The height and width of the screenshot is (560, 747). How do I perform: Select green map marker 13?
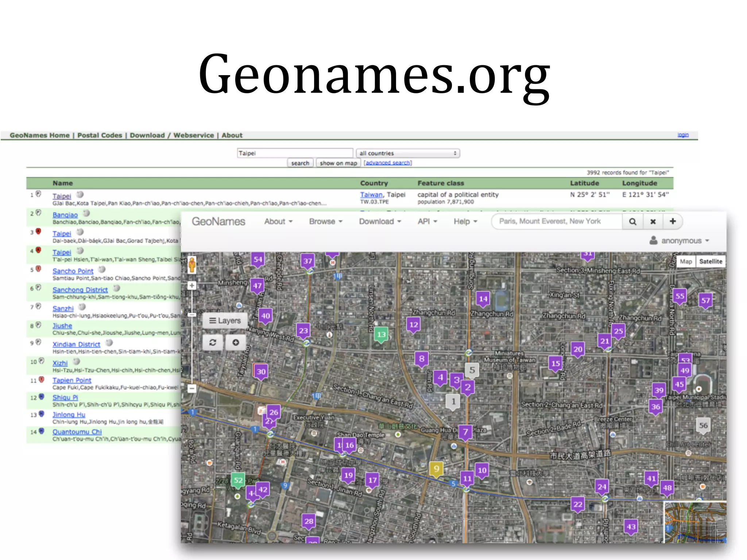click(x=381, y=335)
